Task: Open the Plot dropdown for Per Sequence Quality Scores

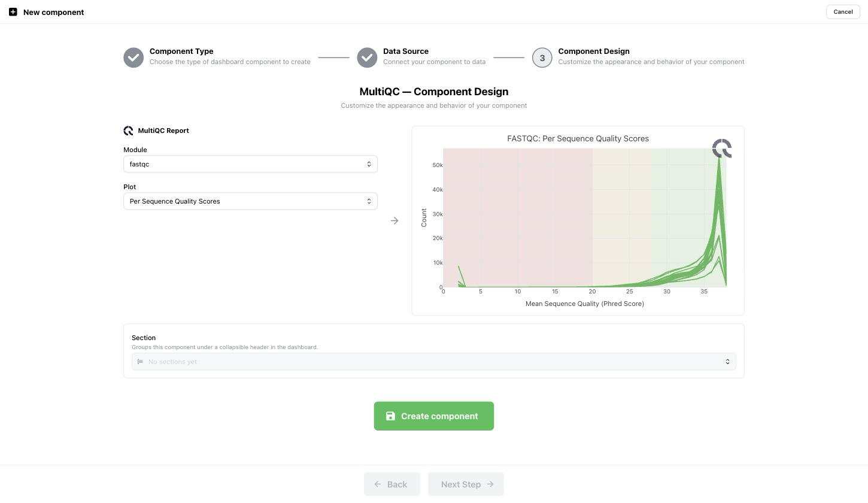Action: tap(250, 201)
